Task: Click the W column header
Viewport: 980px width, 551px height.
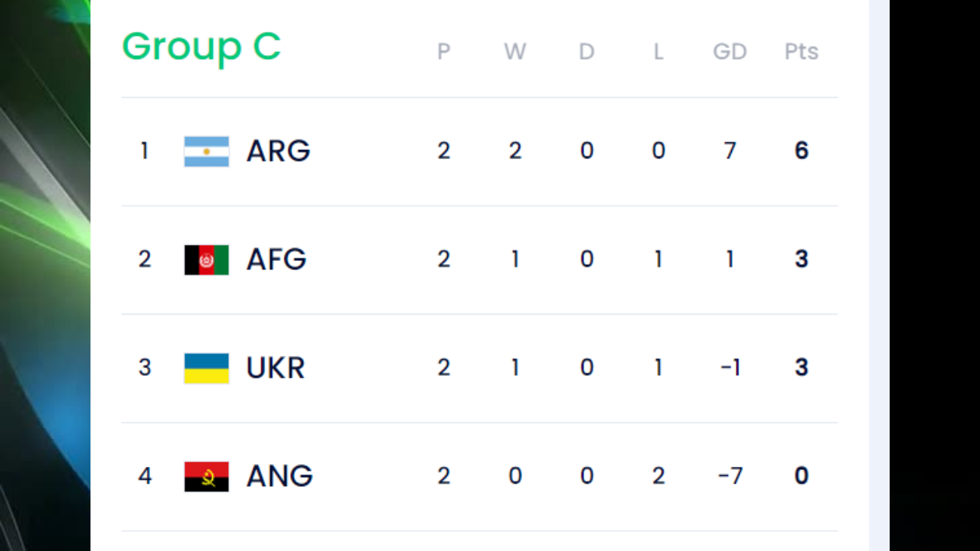Action: click(x=514, y=51)
